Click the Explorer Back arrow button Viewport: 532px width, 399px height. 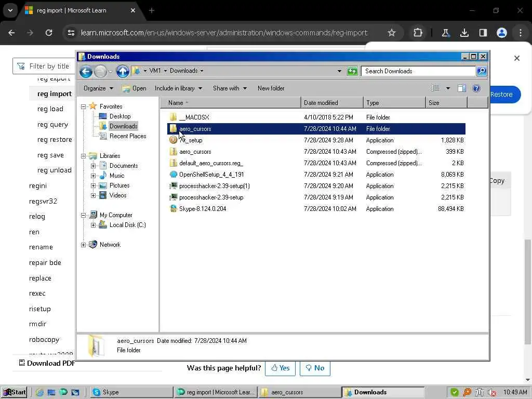[x=86, y=72]
